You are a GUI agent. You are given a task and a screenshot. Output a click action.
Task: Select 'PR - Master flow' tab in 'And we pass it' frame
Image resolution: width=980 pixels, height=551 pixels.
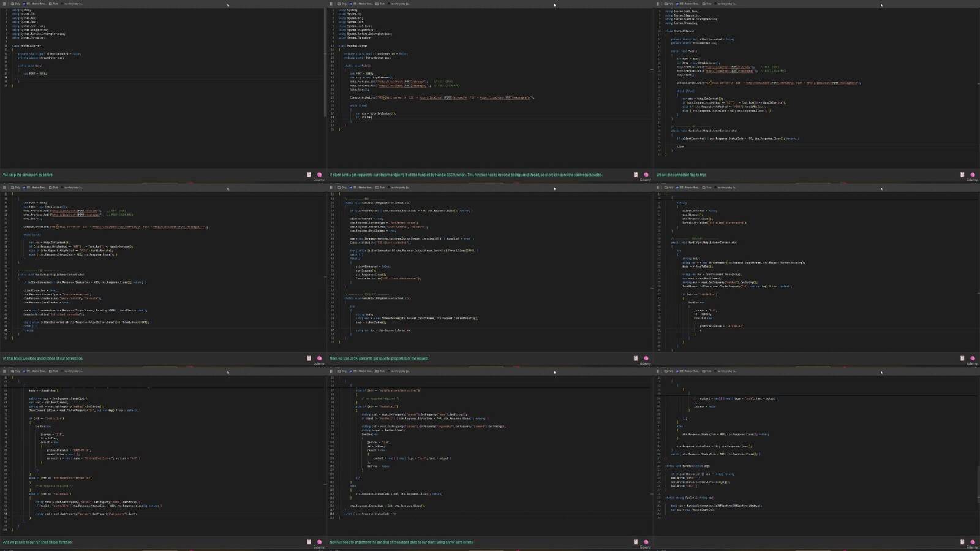click(x=34, y=371)
